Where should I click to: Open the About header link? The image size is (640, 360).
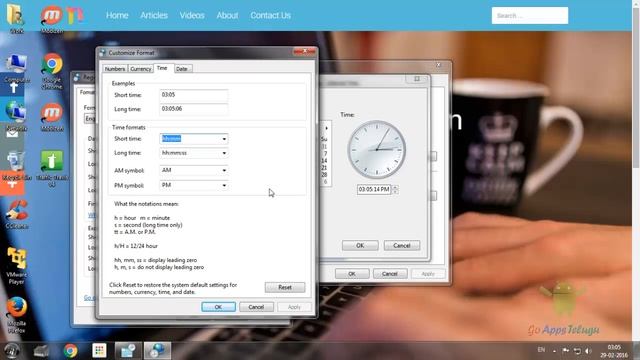click(x=227, y=16)
